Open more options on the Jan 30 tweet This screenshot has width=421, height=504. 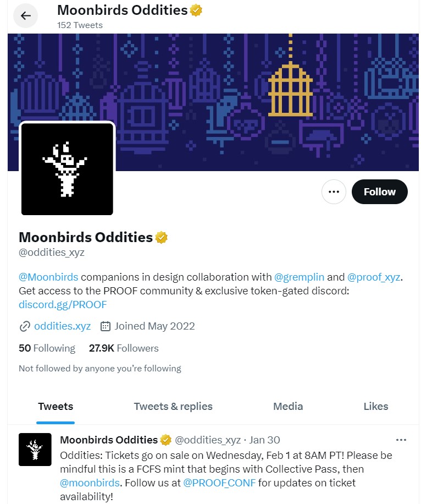pyautogui.click(x=401, y=440)
